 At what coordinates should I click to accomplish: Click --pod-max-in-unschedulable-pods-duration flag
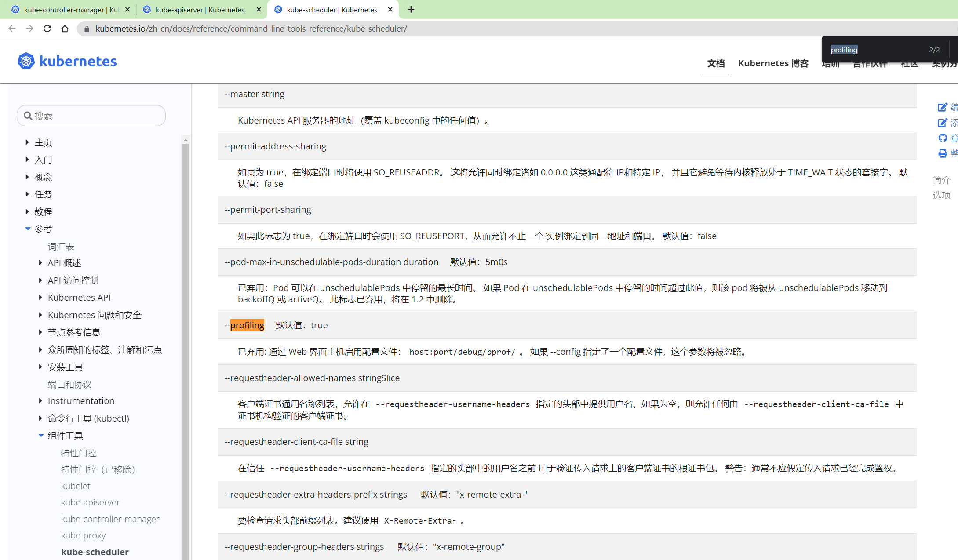pyautogui.click(x=331, y=262)
